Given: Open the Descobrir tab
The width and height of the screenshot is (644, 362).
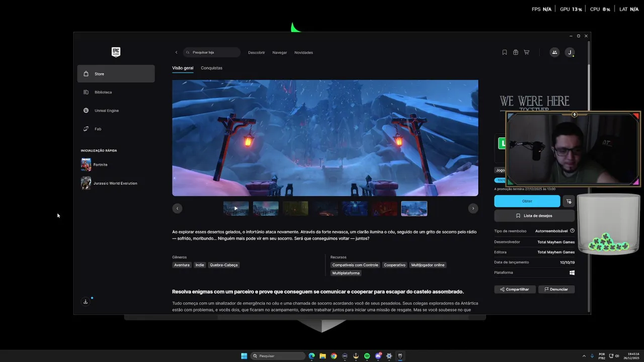Looking at the screenshot, I should 257,52.
